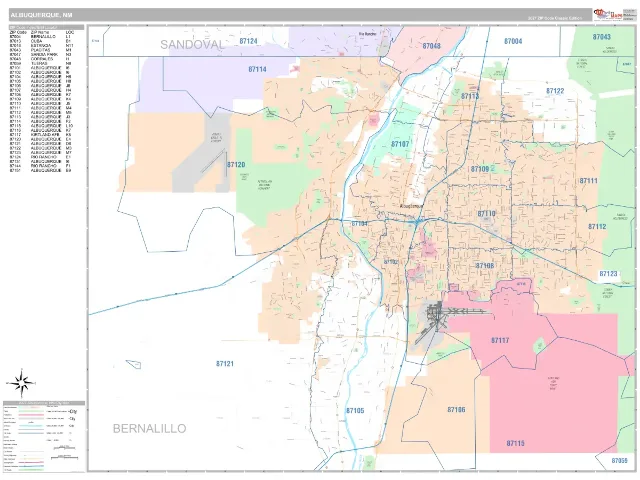Image resolution: width=640 pixels, height=480 pixels.
Task: Click ZIP code label 87043
Action: coord(602,37)
